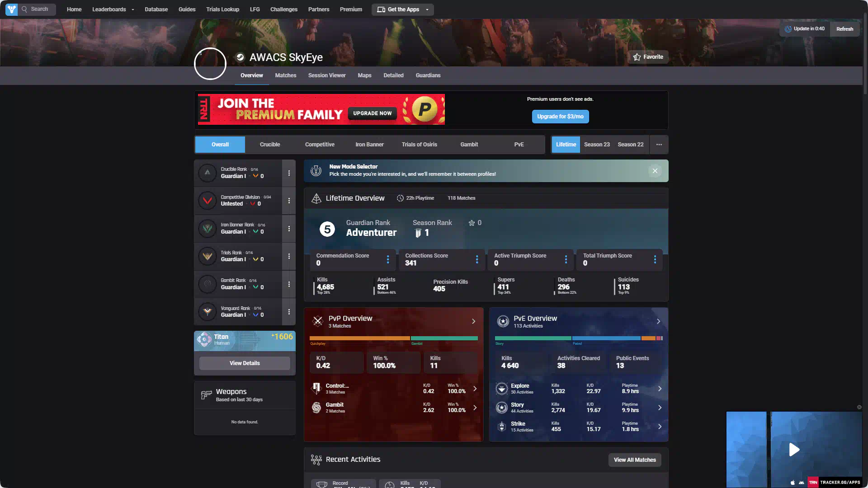Click the Trials Rank emblem icon
Screen dimensions: 868x488
coord(208,256)
